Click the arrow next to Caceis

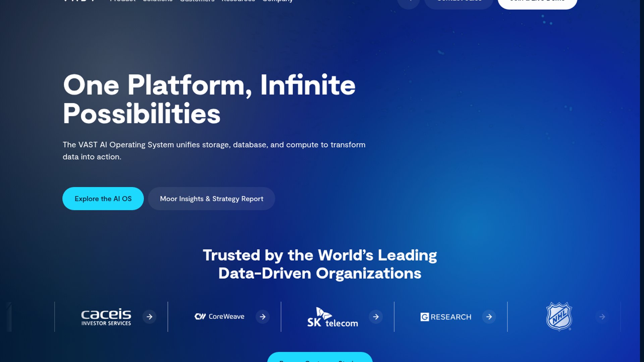pyautogui.click(x=149, y=317)
